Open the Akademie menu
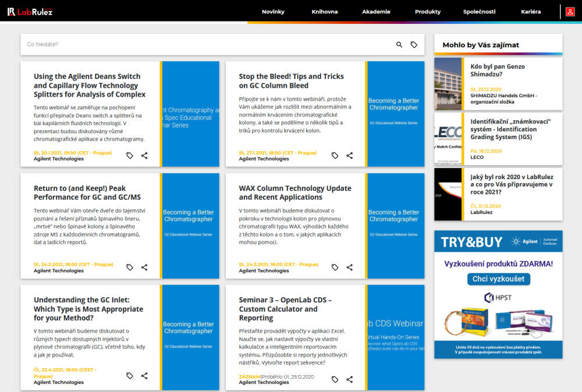This screenshot has width=582, height=392. click(376, 12)
